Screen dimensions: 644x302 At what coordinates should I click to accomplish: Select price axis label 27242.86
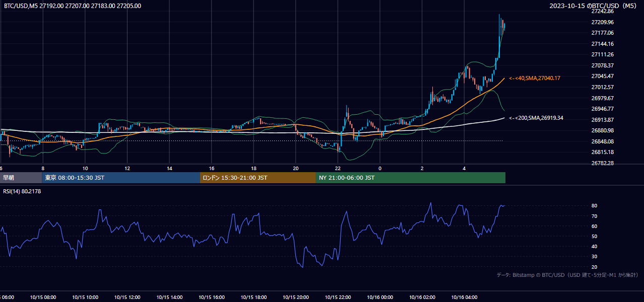coord(603,11)
